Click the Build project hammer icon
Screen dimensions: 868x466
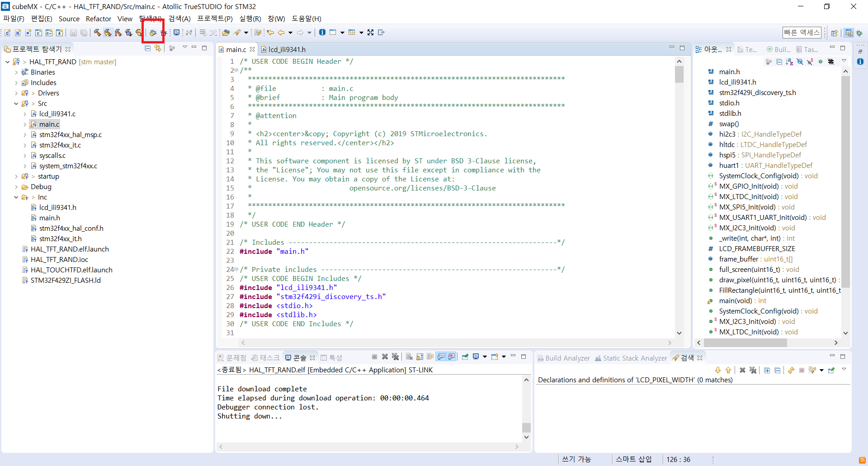point(97,33)
